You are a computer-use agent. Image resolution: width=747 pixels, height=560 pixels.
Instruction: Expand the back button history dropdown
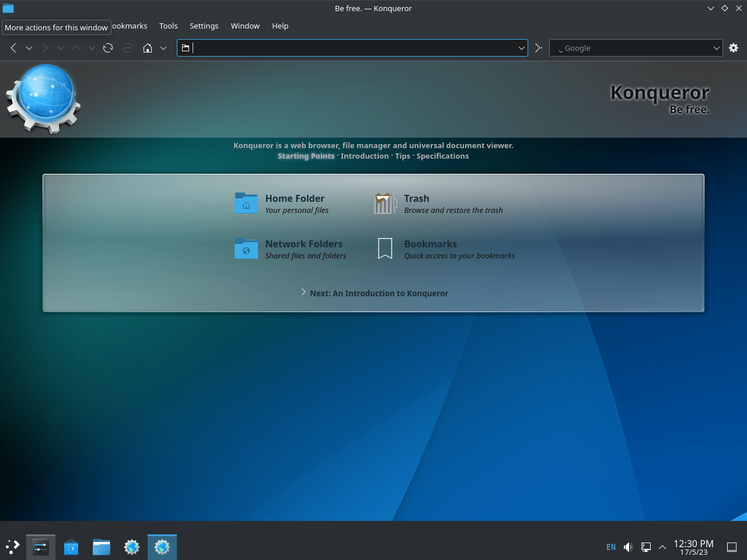click(x=29, y=48)
